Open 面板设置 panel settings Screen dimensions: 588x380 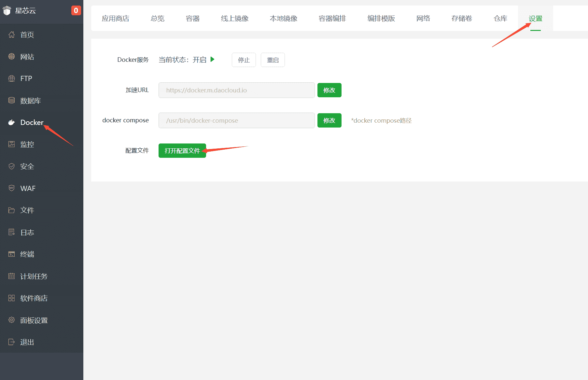(x=34, y=320)
